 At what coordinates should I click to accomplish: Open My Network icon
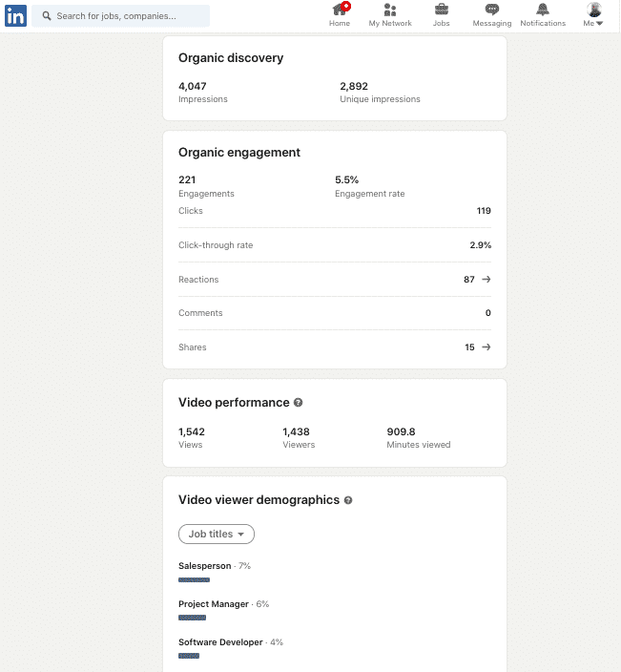389,10
